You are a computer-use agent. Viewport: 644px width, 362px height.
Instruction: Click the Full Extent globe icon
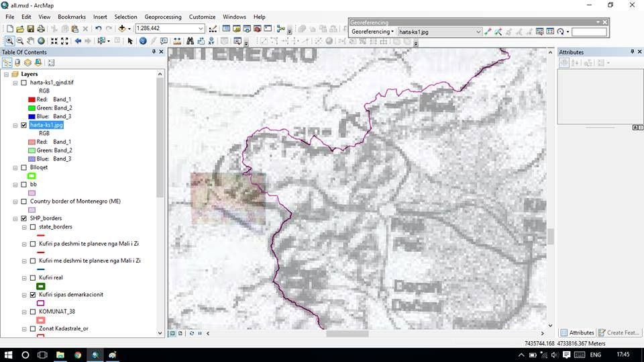(x=42, y=41)
